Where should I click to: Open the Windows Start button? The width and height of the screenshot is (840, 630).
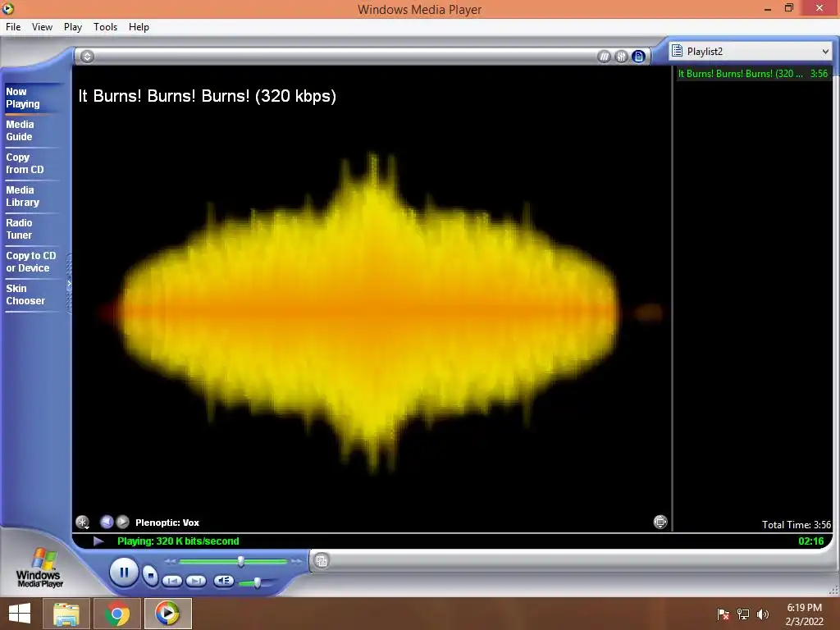[20, 614]
